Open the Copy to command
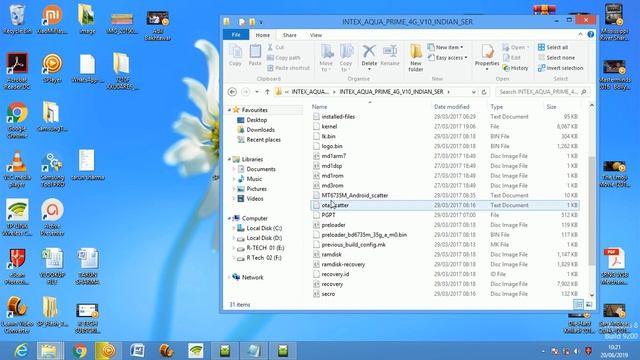This screenshot has height=360, width=640. 346,58
